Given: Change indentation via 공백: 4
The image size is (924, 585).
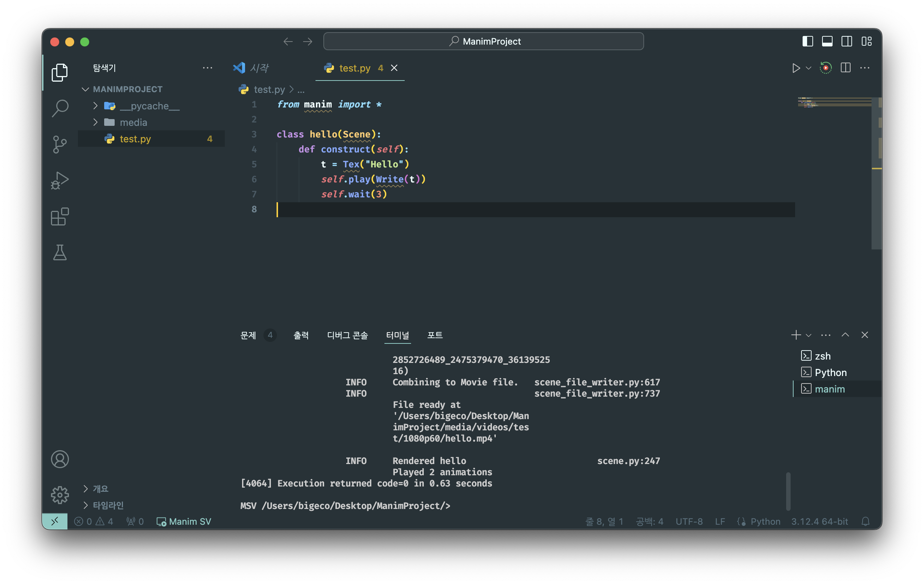Looking at the screenshot, I should click(x=649, y=521).
